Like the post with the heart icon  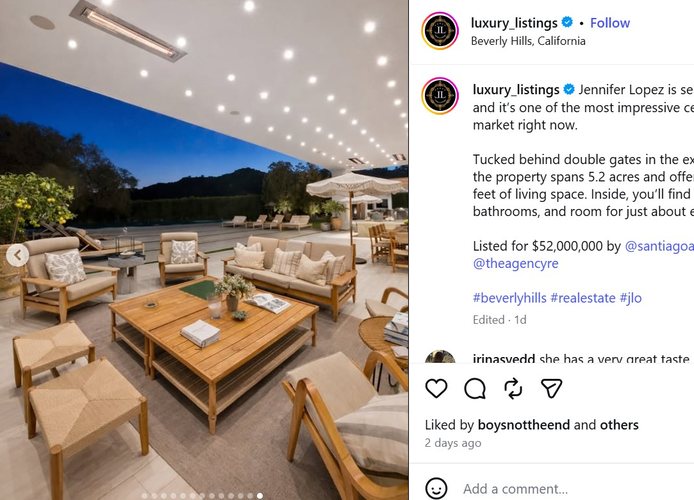(x=436, y=388)
